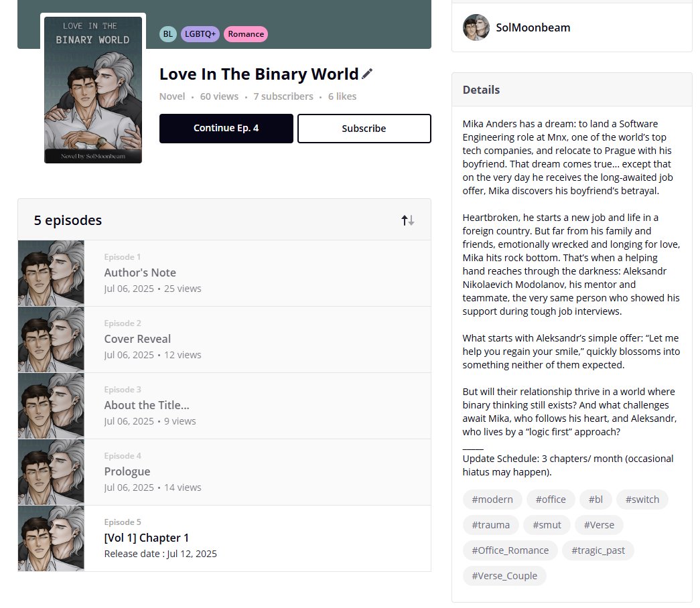The width and height of the screenshot is (700, 608).
Task: Click the 6 likes count
Action: [342, 96]
